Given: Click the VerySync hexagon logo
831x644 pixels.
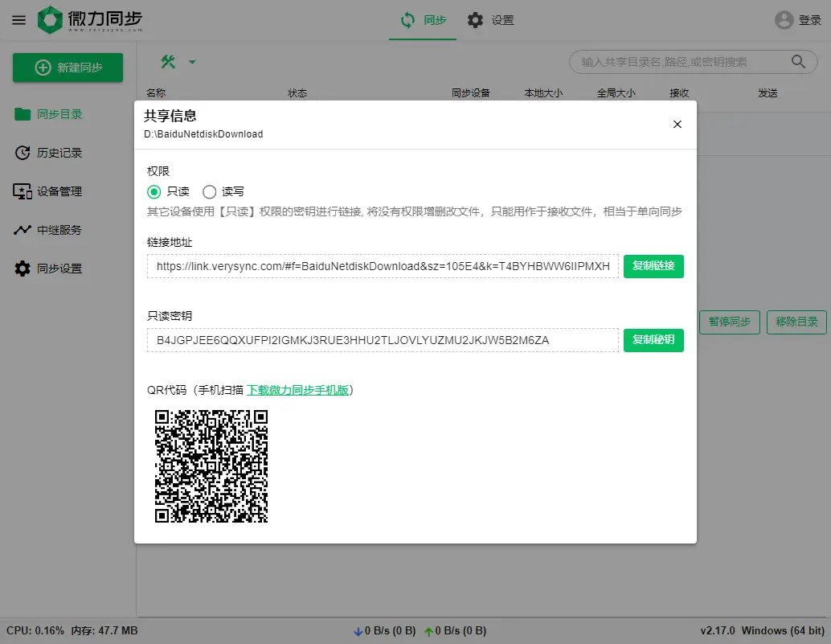Looking at the screenshot, I should tap(50, 20).
